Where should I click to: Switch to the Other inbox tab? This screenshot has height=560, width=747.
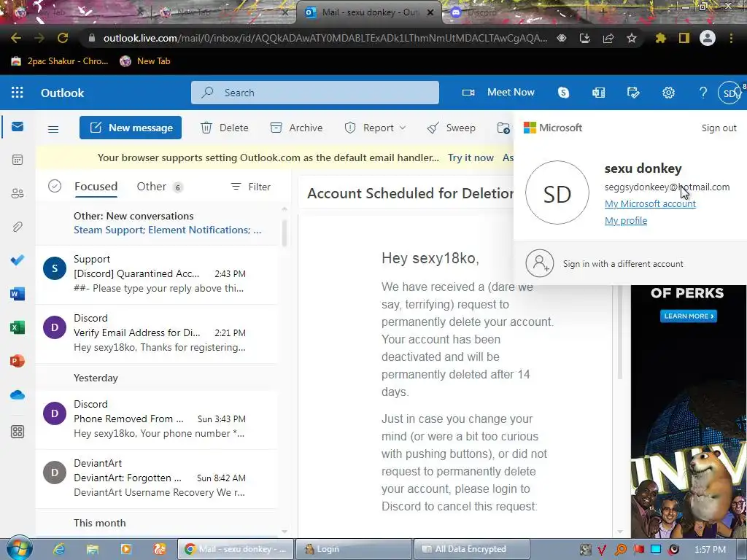pyautogui.click(x=159, y=186)
